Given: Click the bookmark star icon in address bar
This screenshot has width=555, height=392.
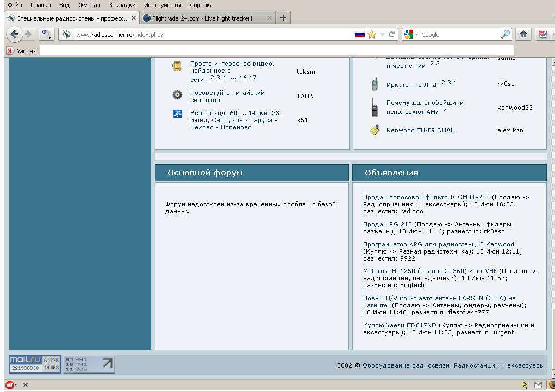Looking at the screenshot, I should click(372, 34).
